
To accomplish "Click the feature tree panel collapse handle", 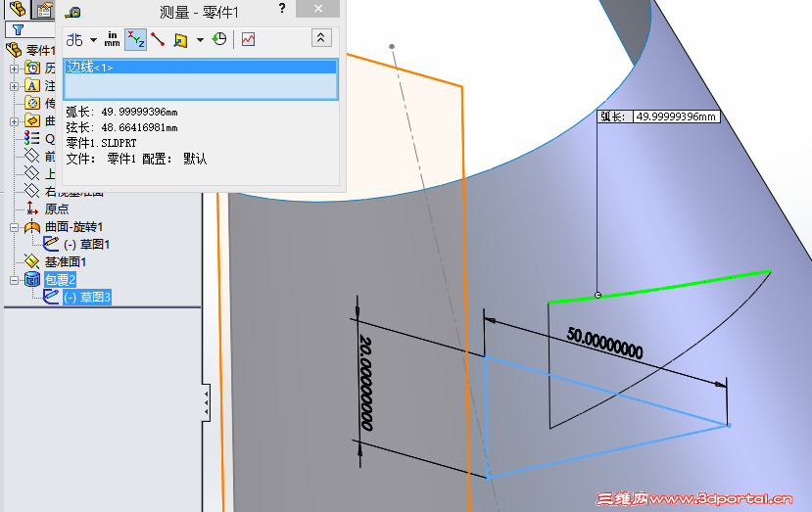I will [x=206, y=402].
